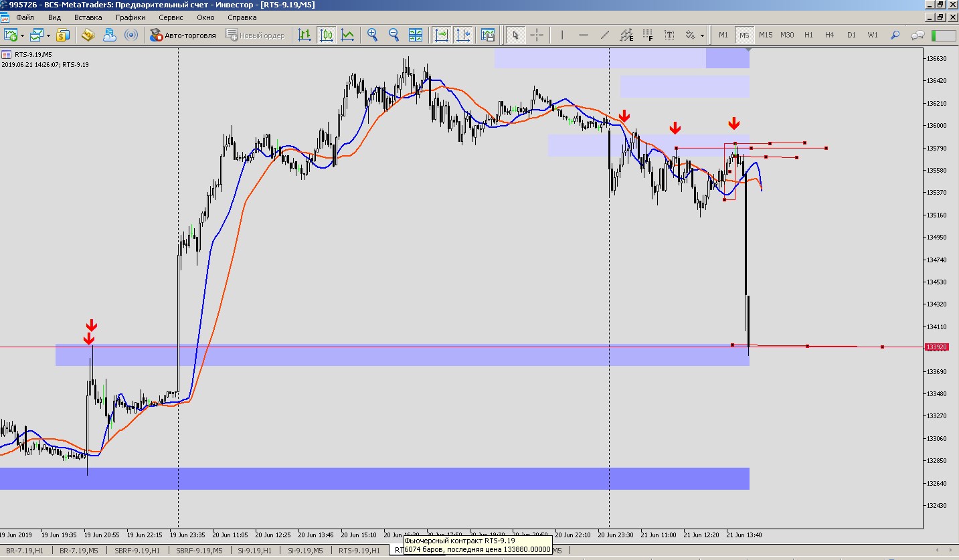
Task: Click the gold Navigator folder icon
Action: pos(88,35)
